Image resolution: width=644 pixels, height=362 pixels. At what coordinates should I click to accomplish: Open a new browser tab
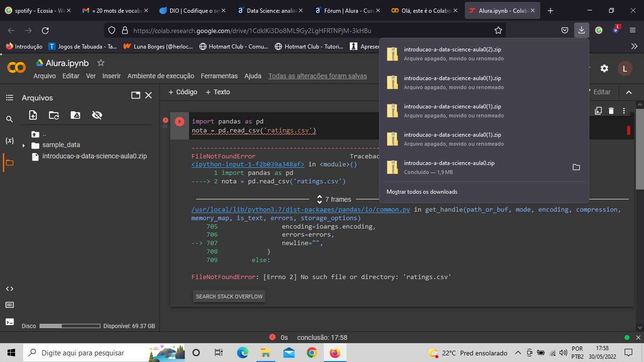550,10
